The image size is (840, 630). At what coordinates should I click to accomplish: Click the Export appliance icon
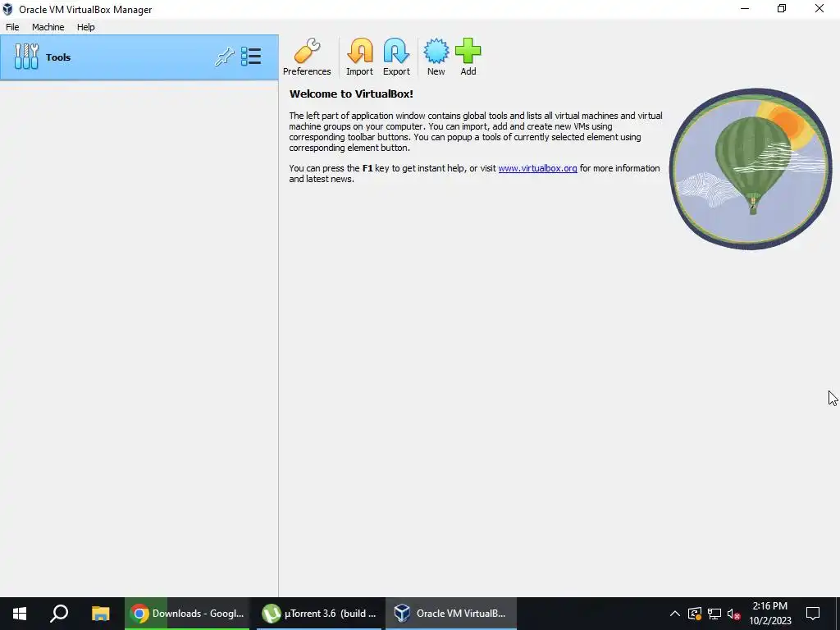[396, 57]
